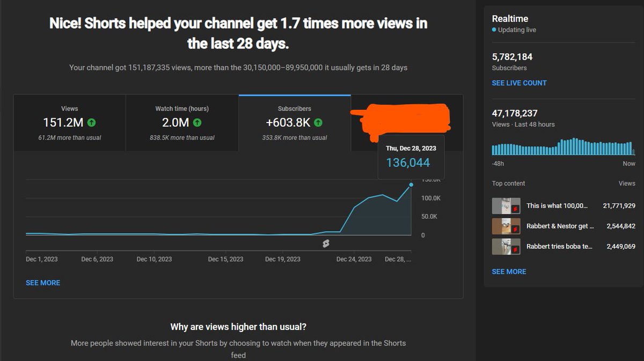Image resolution: width=644 pixels, height=361 pixels.
Task: Click the '838.5K more than usual' text
Action: tap(182, 138)
